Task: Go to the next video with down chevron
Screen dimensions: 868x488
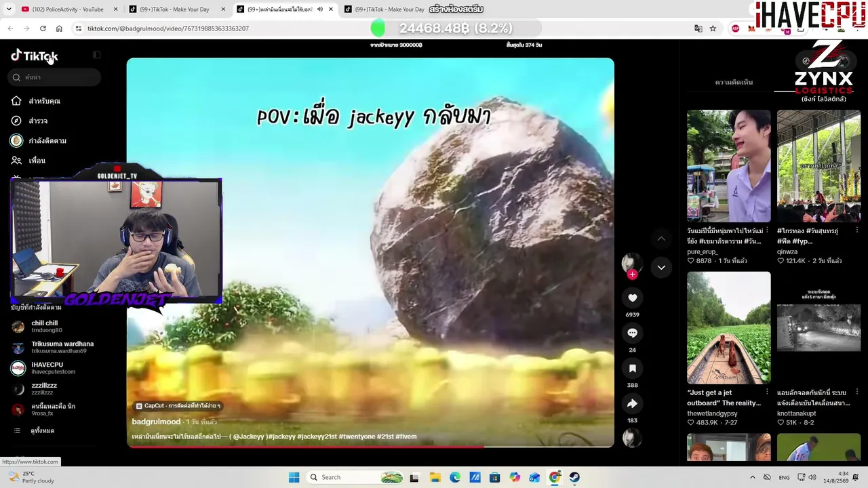Action: 661,268
